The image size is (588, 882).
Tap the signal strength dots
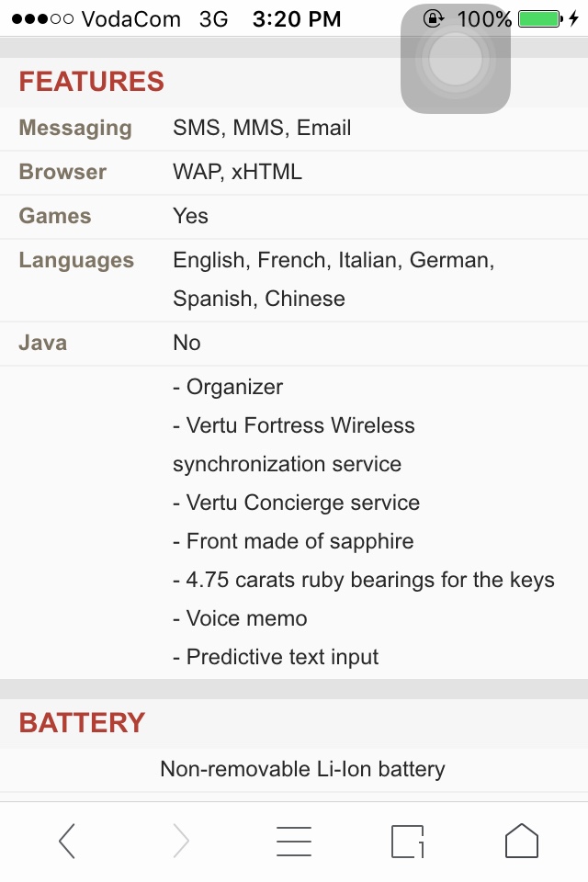click(42, 18)
